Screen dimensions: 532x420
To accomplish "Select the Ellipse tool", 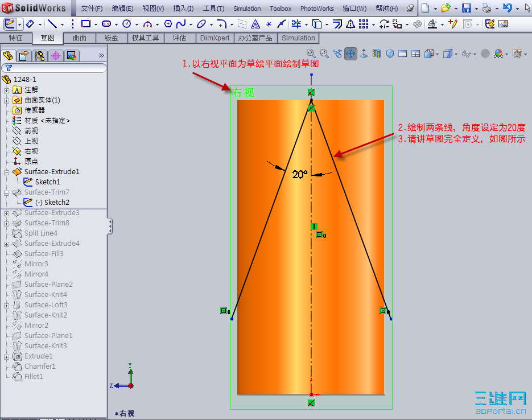I will click(x=201, y=24).
